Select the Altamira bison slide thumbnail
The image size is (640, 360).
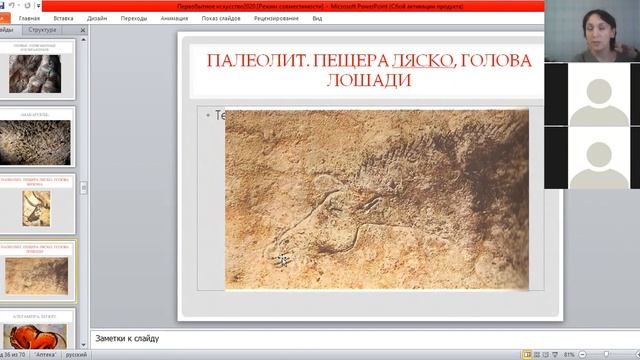tap(37, 330)
